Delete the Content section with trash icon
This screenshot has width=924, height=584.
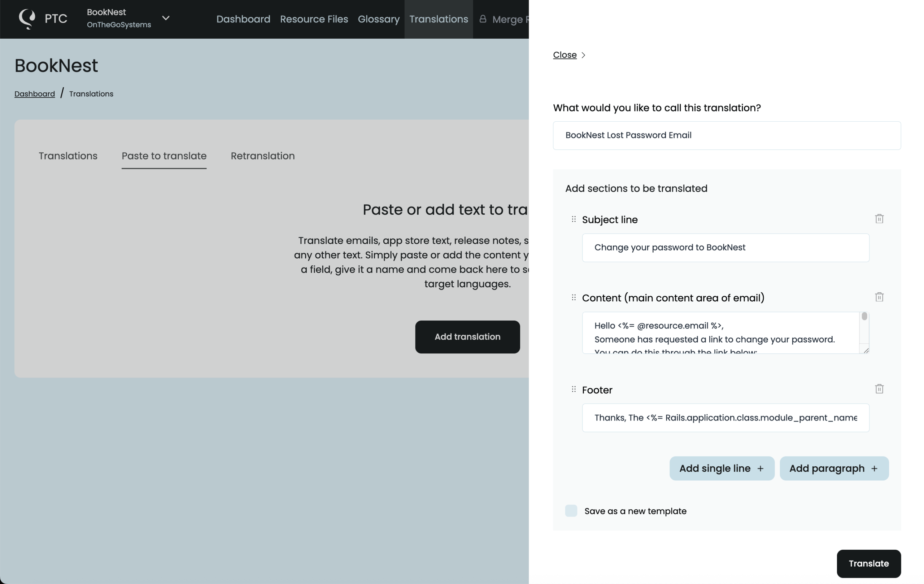pos(879,297)
